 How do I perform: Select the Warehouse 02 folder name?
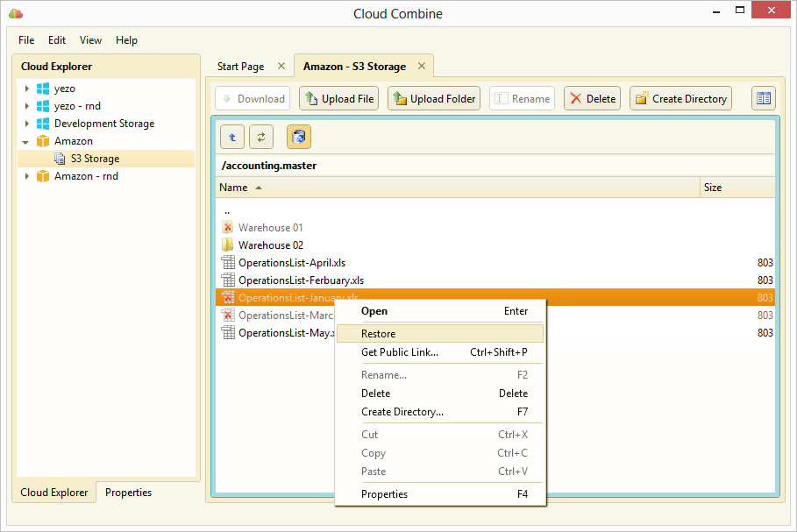click(271, 245)
